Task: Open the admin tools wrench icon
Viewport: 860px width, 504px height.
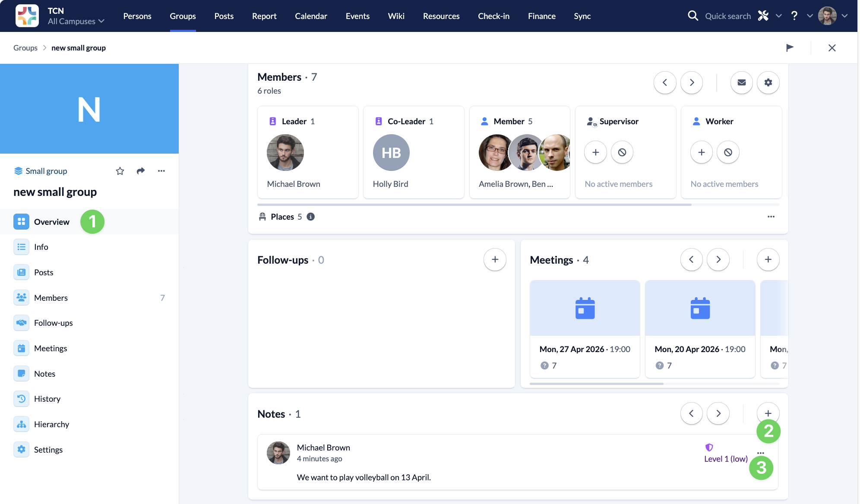Action: [x=763, y=16]
